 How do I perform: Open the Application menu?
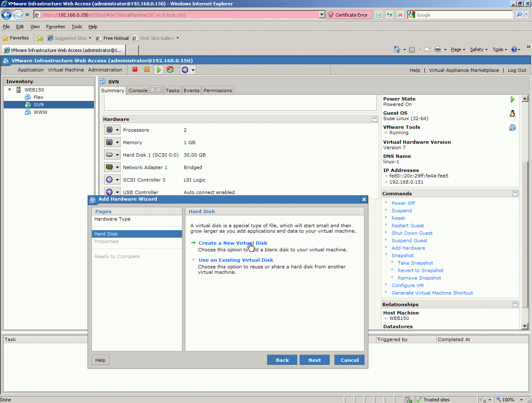(31, 70)
